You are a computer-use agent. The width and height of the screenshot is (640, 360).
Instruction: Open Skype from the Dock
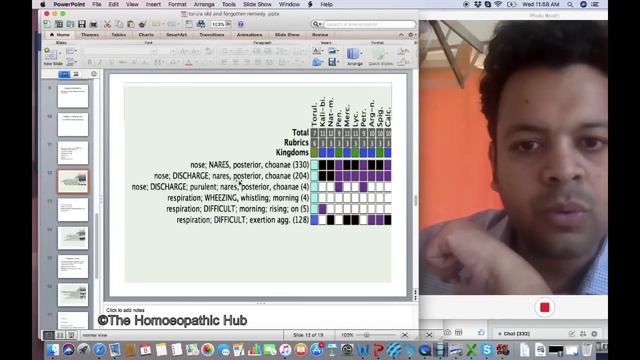[x=486, y=350]
